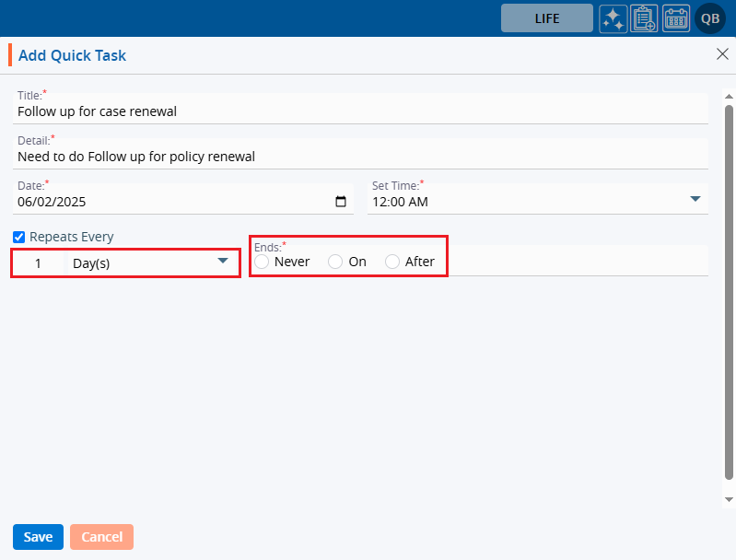The image size is (736, 560).
Task: Open the date picker calendar icon
Action: pyautogui.click(x=341, y=202)
